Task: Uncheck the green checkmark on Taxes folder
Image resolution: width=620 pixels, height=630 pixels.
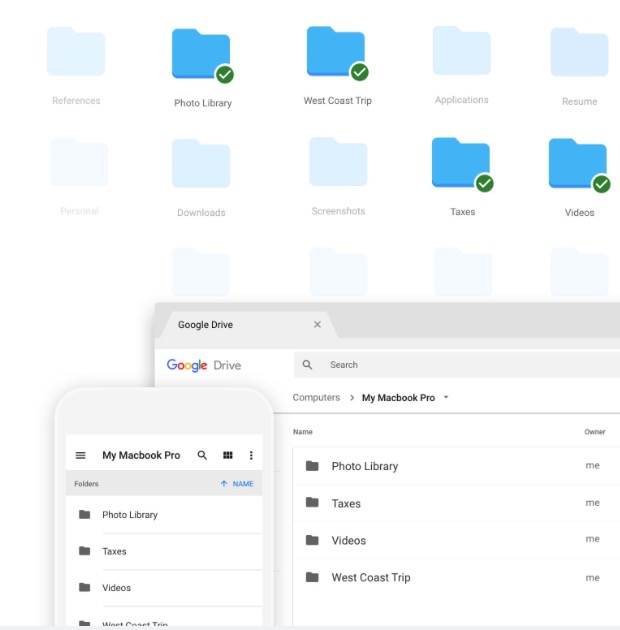Action: 485,184
